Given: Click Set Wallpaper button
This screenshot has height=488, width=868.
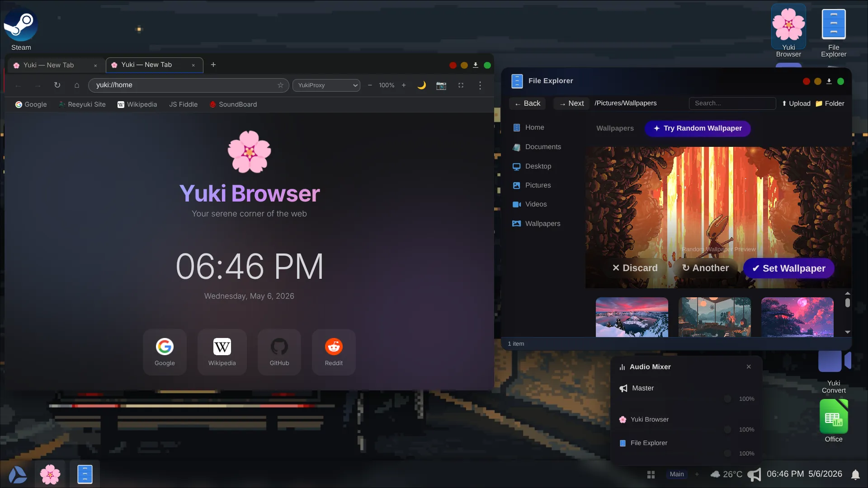Looking at the screenshot, I should 789,268.
